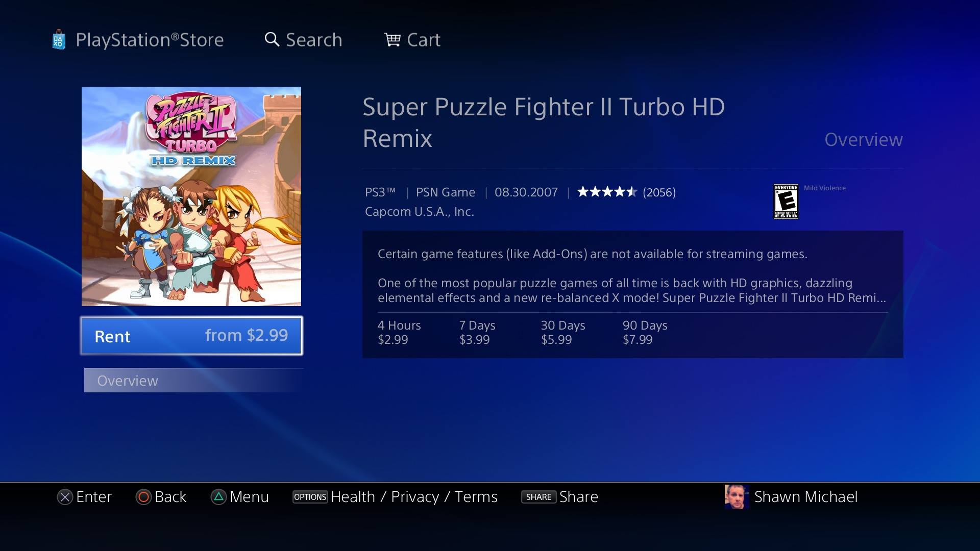Open the Health / Privacy / Terms link
Viewport: 980px width, 551px height.
tap(414, 497)
